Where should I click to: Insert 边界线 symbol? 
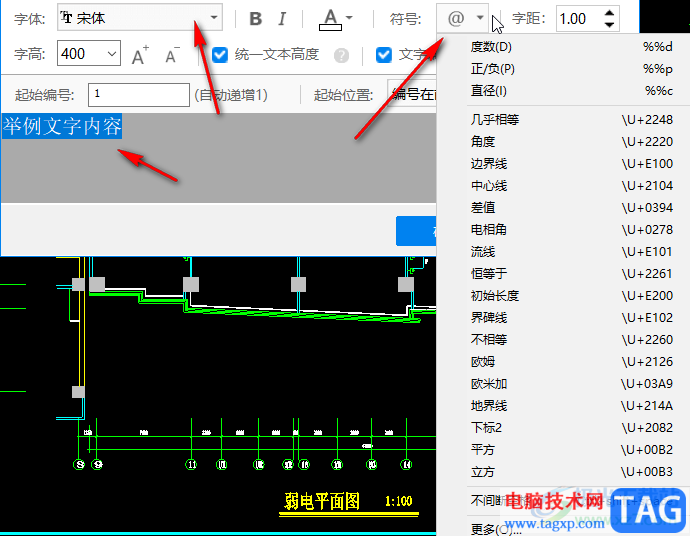pyautogui.click(x=571, y=164)
